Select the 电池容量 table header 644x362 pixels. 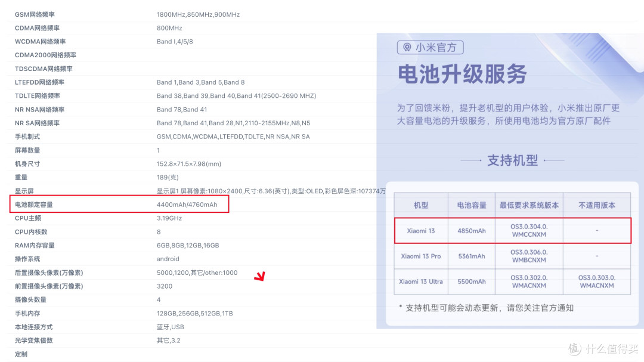click(x=472, y=205)
